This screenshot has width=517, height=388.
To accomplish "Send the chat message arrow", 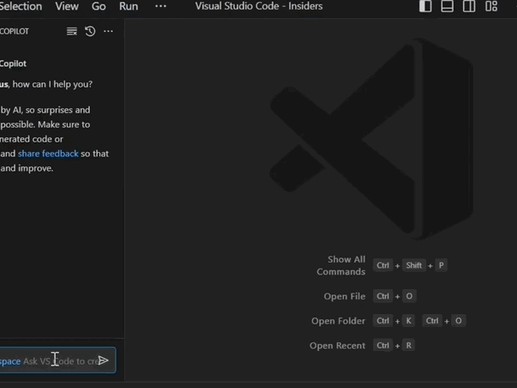I will (103, 360).
